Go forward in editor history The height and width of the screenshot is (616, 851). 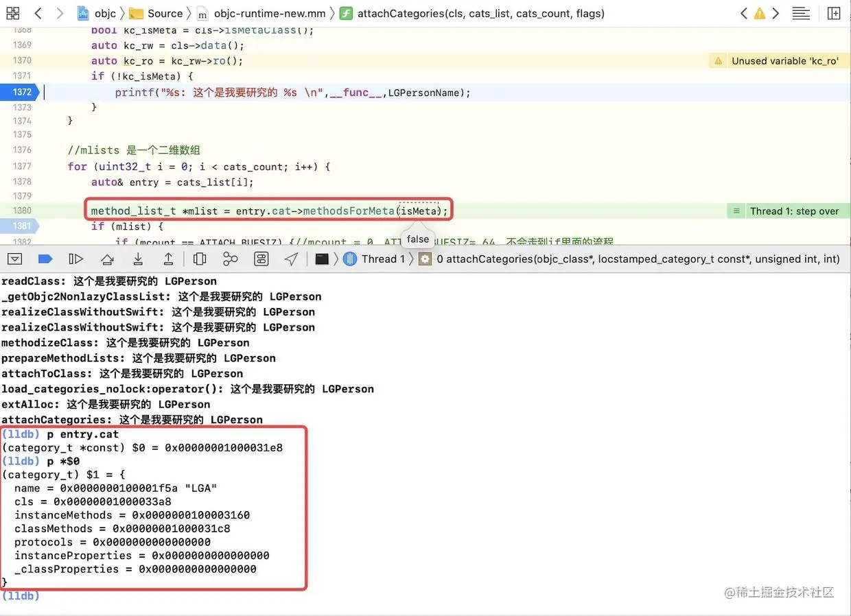click(60, 13)
